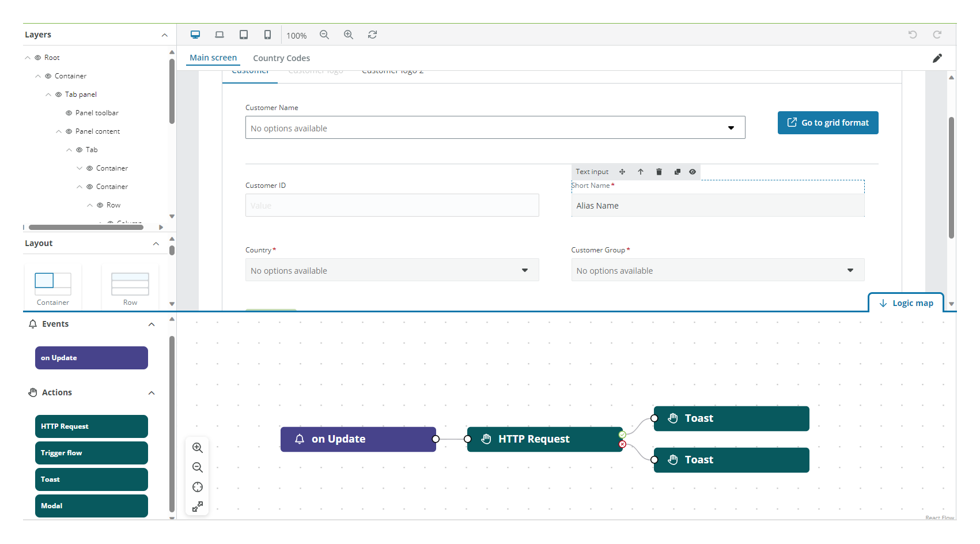The height and width of the screenshot is (544, 980).
Task: Switch to mobile phone preview icon
Action: tap(267, 35)
